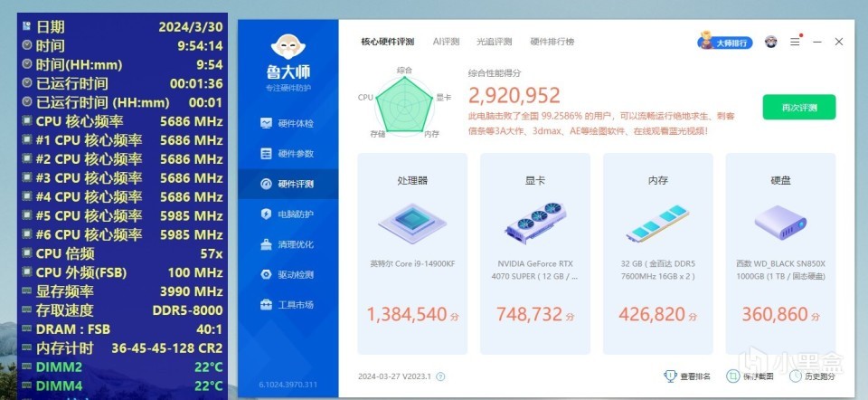
Task: Click the #5 CPU 核心频率 row
Action: (122, 215)
